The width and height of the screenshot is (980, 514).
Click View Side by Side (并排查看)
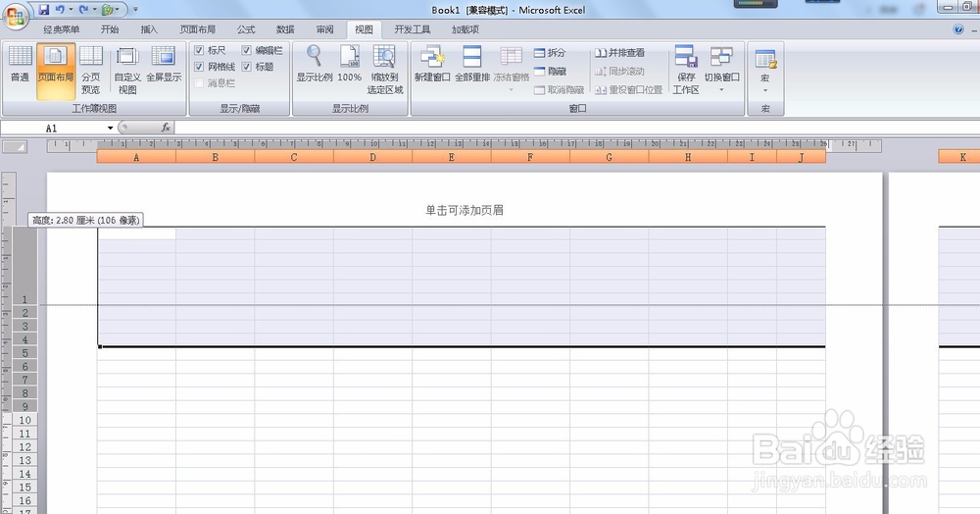coord(619,53)
